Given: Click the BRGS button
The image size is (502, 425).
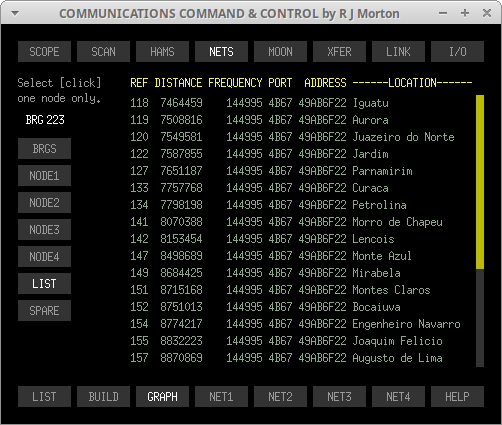Looking at the screenshot, I should click(44, 149).
